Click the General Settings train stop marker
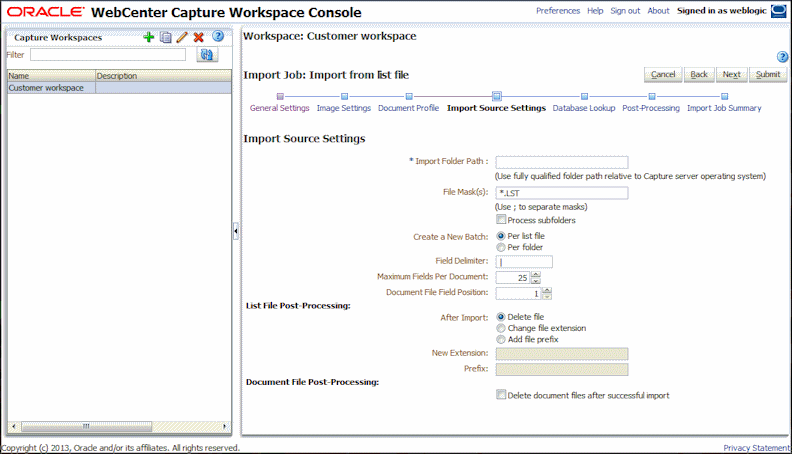The image size is (792, 454). tap(280, 96)
